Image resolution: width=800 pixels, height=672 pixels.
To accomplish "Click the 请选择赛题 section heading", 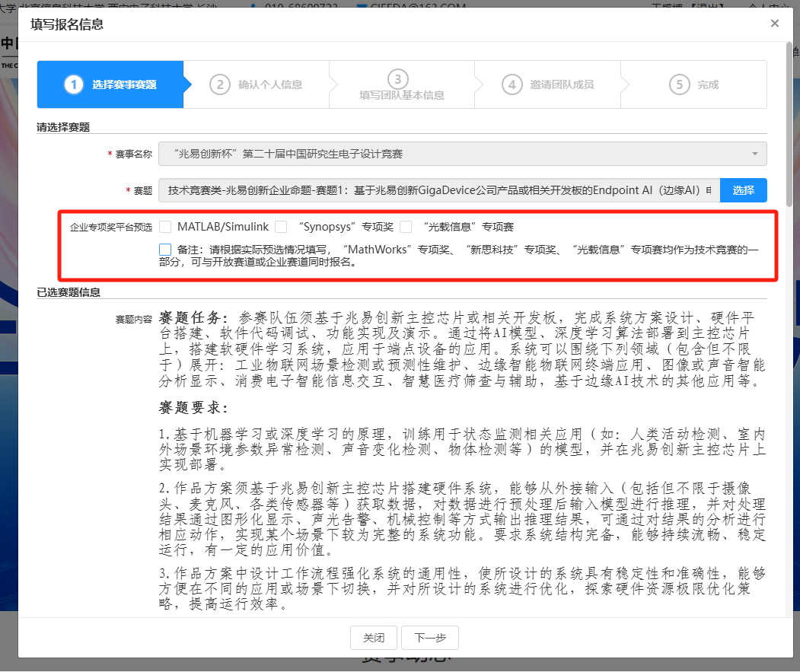I will pos(63,127).
